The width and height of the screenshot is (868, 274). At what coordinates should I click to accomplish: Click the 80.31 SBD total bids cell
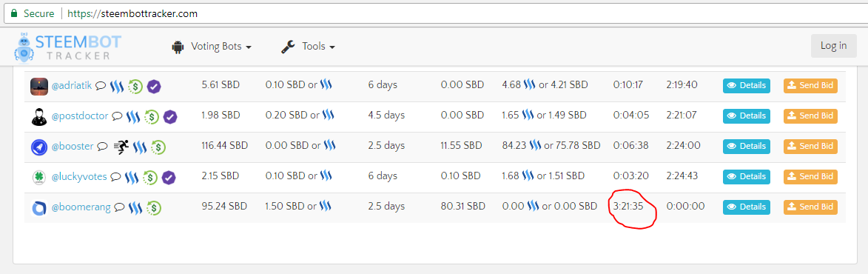coord(462,207)
